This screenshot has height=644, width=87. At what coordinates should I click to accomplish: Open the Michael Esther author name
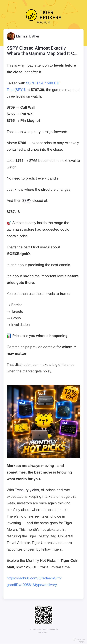click(x=28, y=36)
